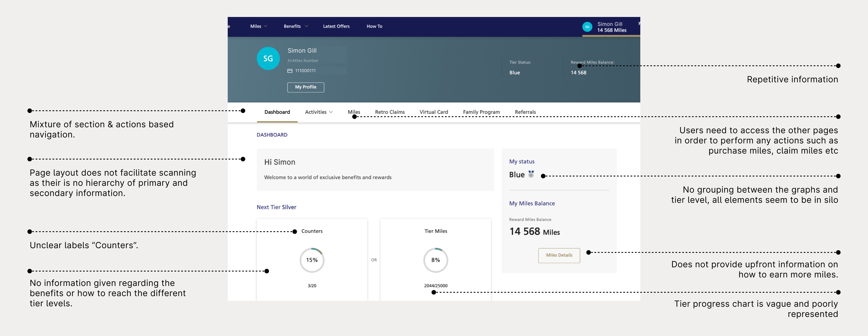
Task: Click the small SG avatar in the top bar
Action: pos(587,27)
